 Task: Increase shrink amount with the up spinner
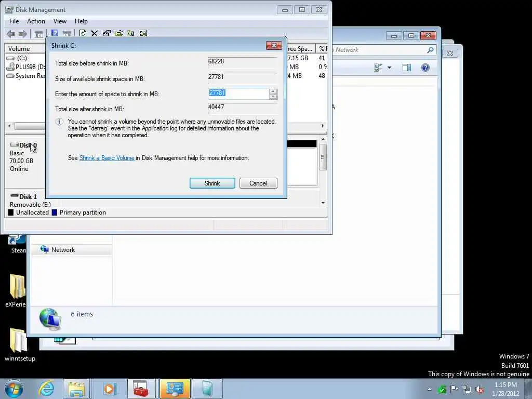[x=273, y=91]
